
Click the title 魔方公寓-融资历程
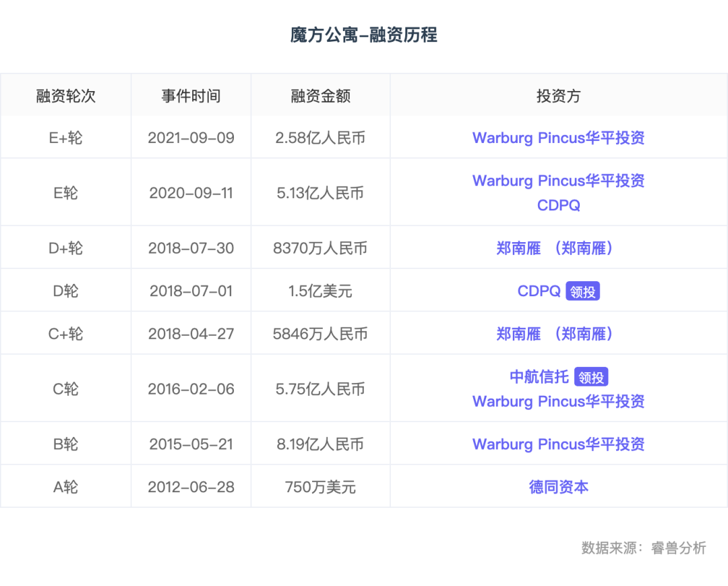point(363,35)
